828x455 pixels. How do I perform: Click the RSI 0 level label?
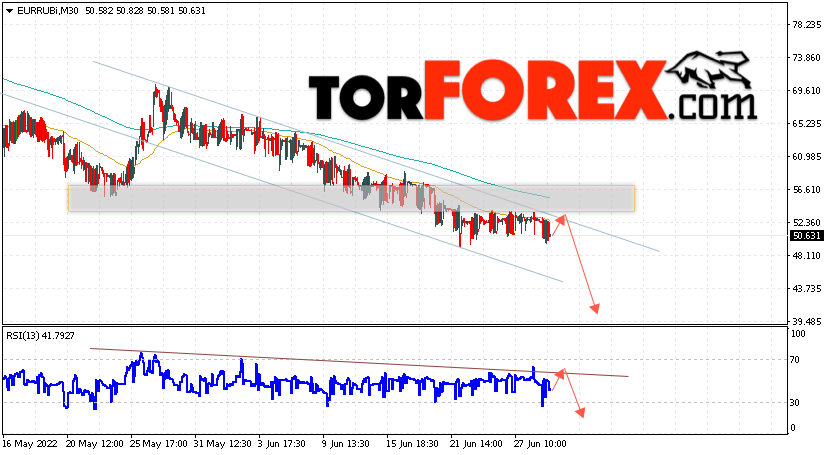click(793, 428)
